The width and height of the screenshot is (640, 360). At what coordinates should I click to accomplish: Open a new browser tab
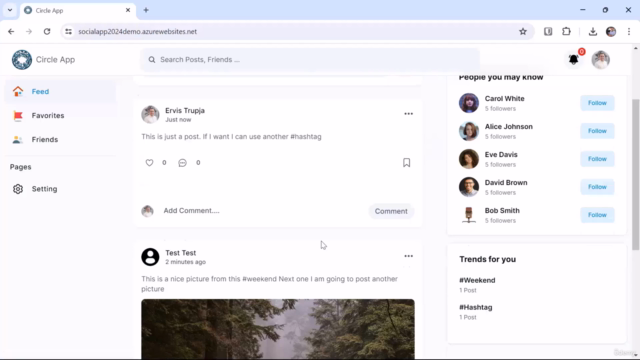pyautogui.click(x=146, y=10)
